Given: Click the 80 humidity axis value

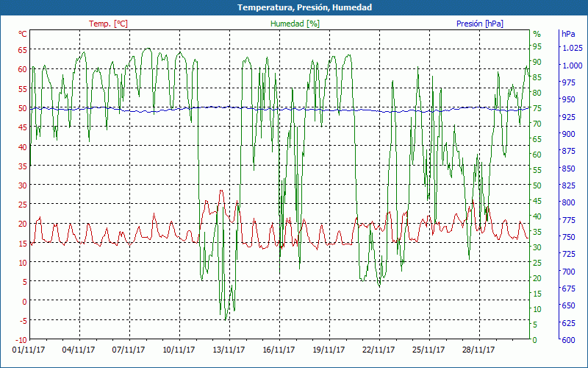Looking at the screenshot, I should click(537, 93).
